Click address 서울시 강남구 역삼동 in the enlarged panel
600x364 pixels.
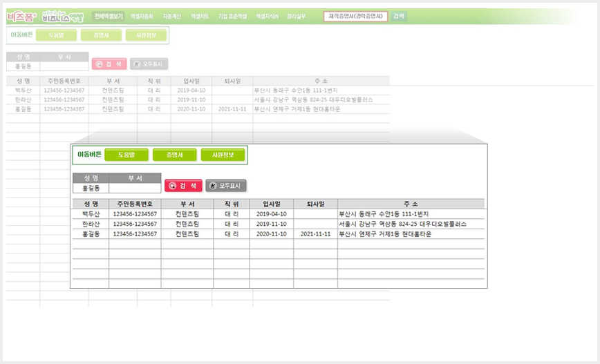pyautogui.click(x=402, y=224)
